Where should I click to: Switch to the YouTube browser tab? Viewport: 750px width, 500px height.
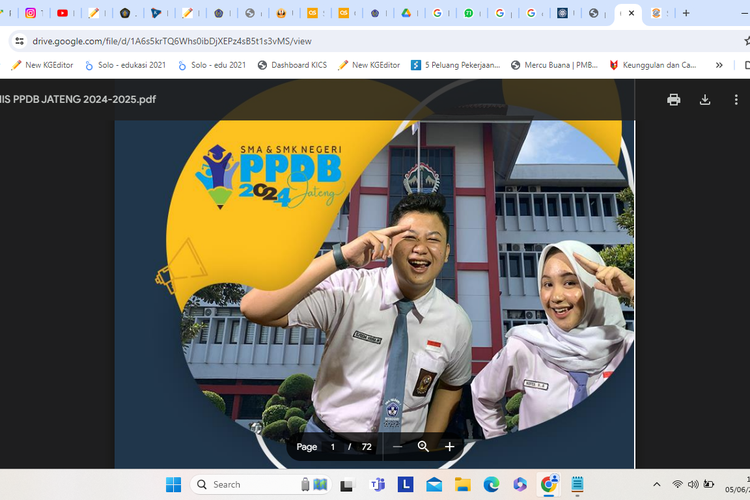pos(63,13)
